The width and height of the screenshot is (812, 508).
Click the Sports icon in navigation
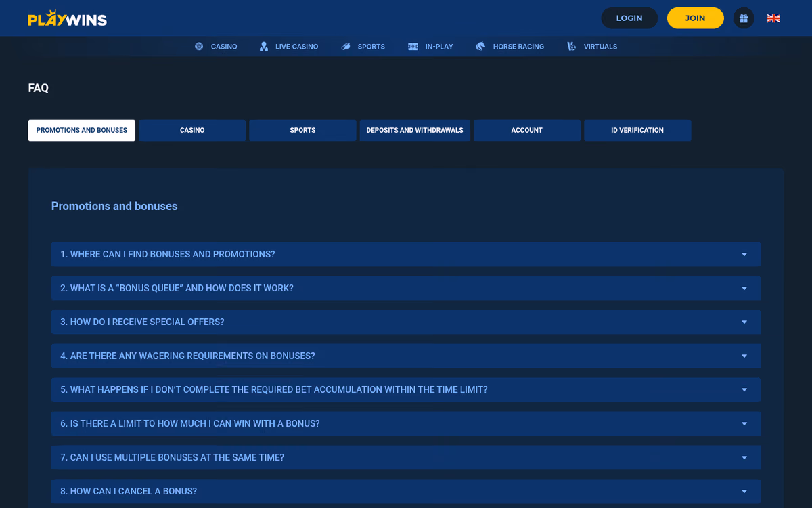click(x=346, y=47)
